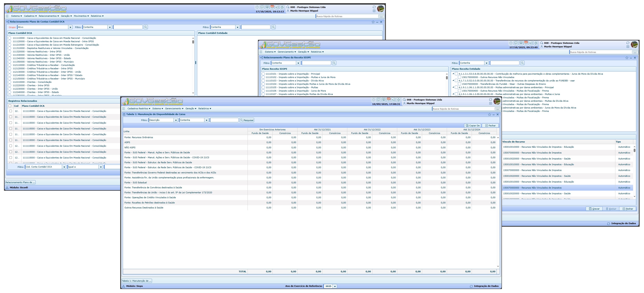Click the Copiar De button

[x=472, y=125]
